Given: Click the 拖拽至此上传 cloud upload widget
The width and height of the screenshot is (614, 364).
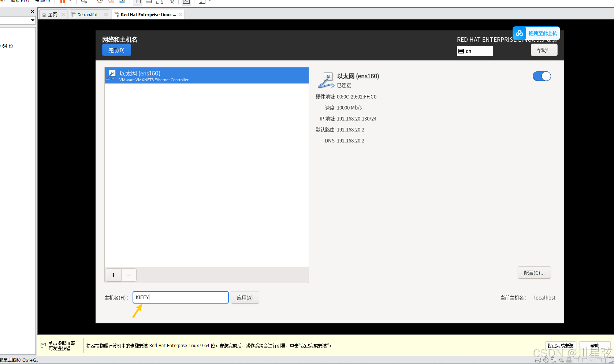Looking at the screenshot, I should tap(536, 33).
